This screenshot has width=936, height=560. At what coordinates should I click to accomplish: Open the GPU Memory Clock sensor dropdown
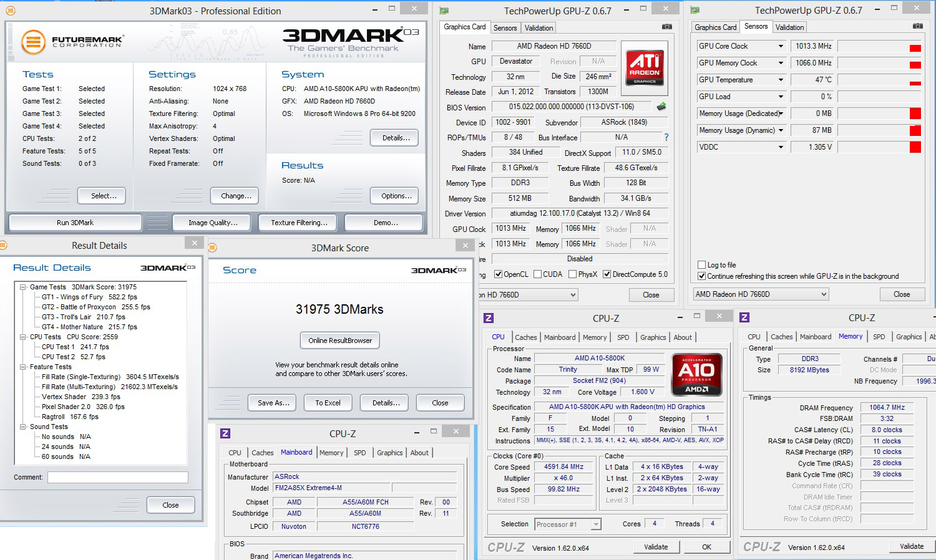coord(781,63)
